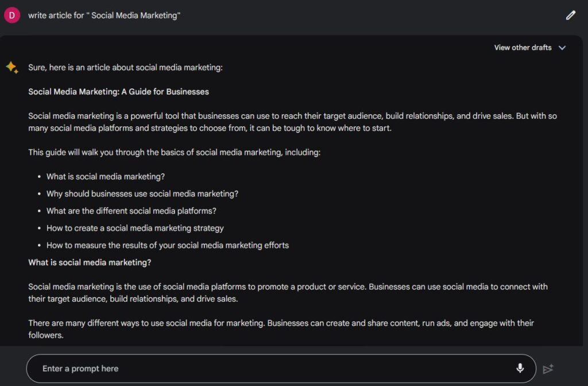Click the Bard sparkle logo icon

tap(12, 67)
